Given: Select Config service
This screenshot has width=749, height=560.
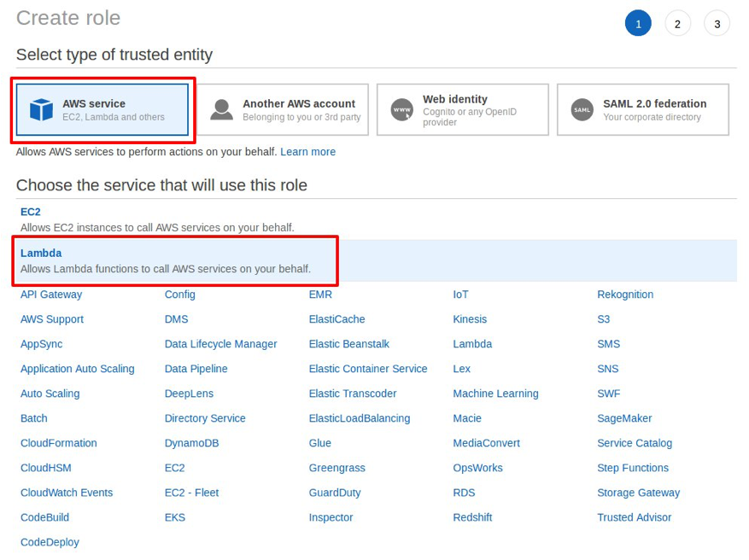Looking at the screenshot, I should tap(180, 295).
